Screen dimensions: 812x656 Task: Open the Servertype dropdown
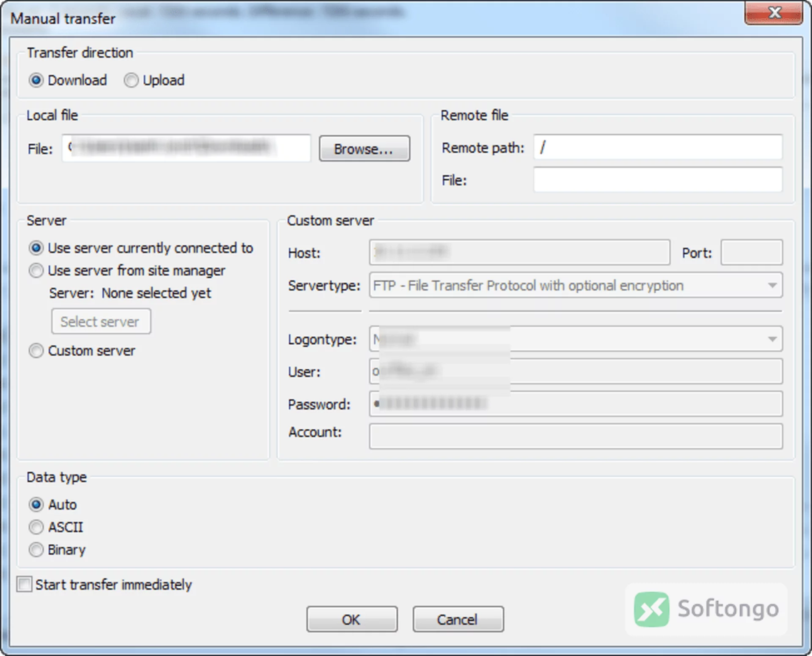coord(576,285)
